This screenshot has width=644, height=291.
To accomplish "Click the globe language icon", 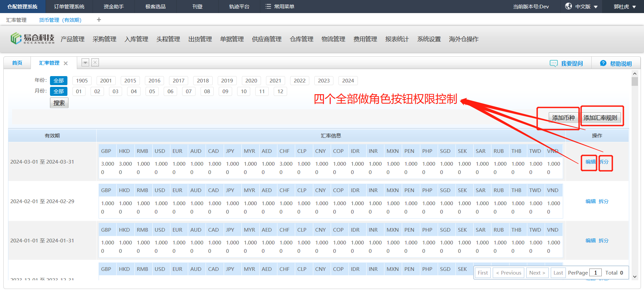I will pos(568,6).
